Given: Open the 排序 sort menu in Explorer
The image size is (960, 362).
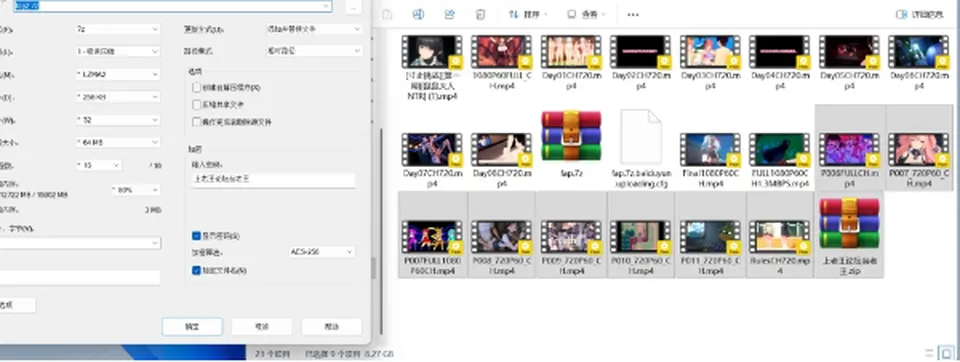Looking at the screenshot, I should [x=528, y=14].
